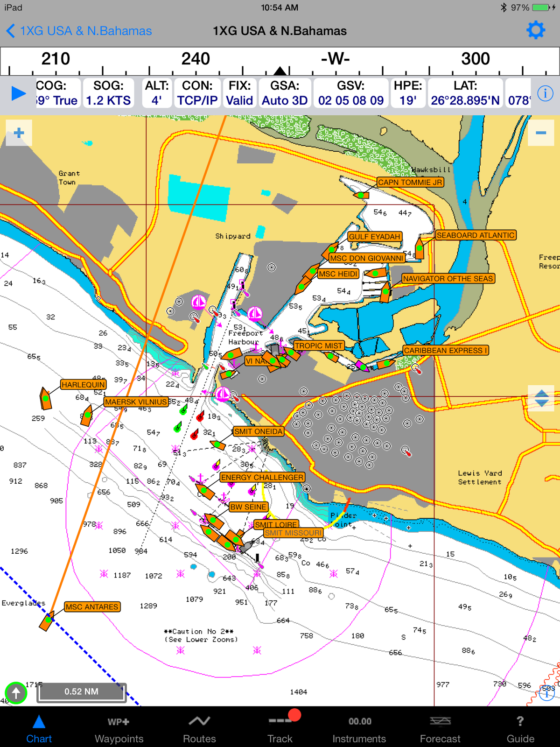Select the COG data field
The height and width of the screenshot is (747, 560).
click(57, 93)
